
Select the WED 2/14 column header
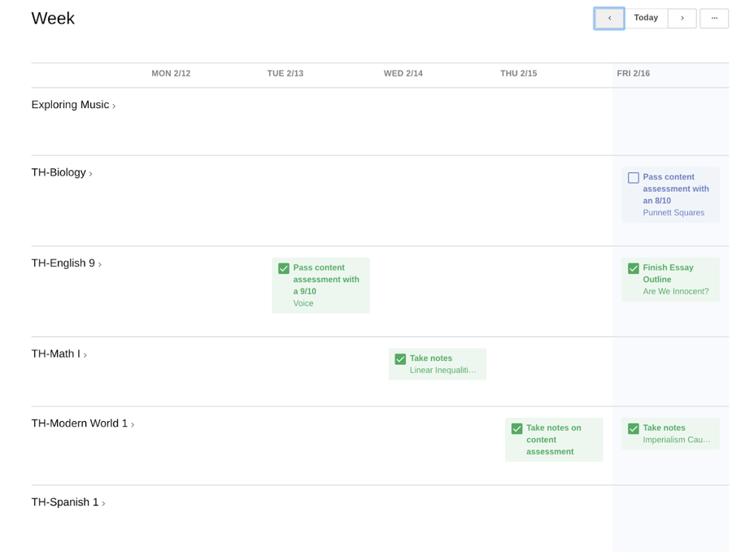pos(403,73)
